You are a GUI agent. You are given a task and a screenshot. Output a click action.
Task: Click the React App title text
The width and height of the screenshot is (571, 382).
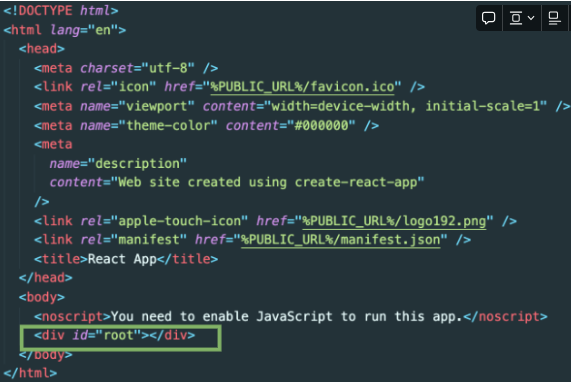click(x=122, y=259)
